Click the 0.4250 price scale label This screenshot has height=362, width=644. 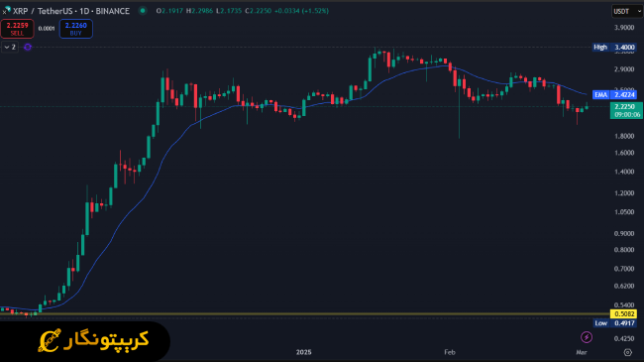pyautogui.click(x=624, y=338)
